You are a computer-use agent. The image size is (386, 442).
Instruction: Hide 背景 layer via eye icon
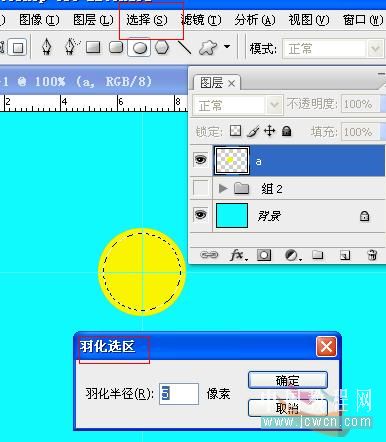coord(201,215)
